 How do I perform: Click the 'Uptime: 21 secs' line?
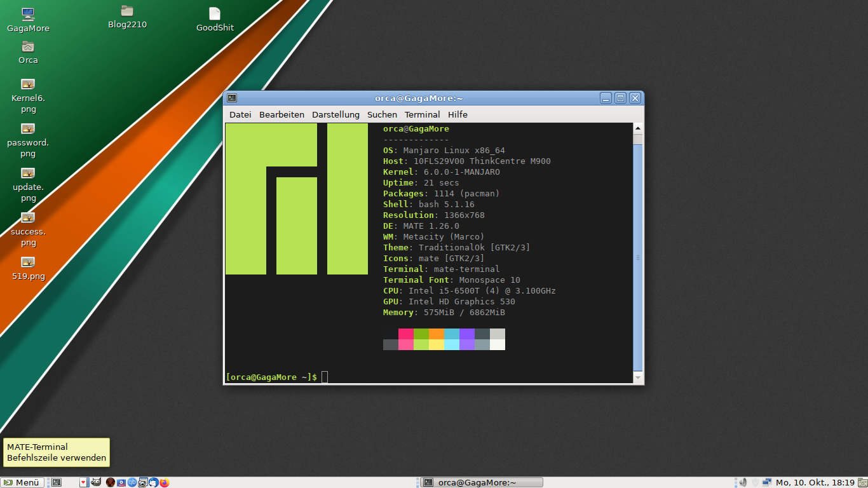point(421,183)
